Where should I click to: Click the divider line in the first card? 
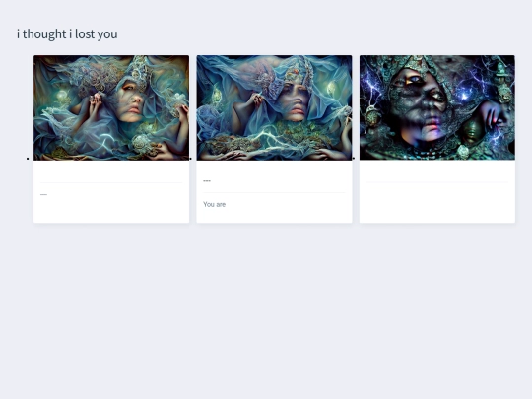click(x=111, y=182)
